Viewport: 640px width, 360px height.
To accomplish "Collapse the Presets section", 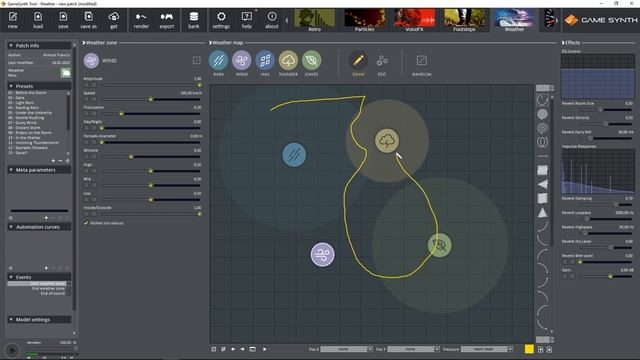I will point(11,86).
